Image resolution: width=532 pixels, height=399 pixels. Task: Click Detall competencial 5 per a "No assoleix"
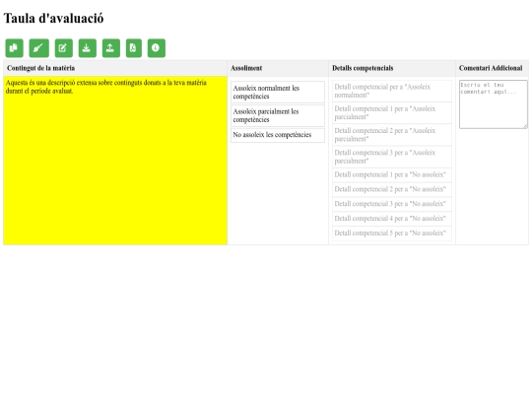coord(392,233)
